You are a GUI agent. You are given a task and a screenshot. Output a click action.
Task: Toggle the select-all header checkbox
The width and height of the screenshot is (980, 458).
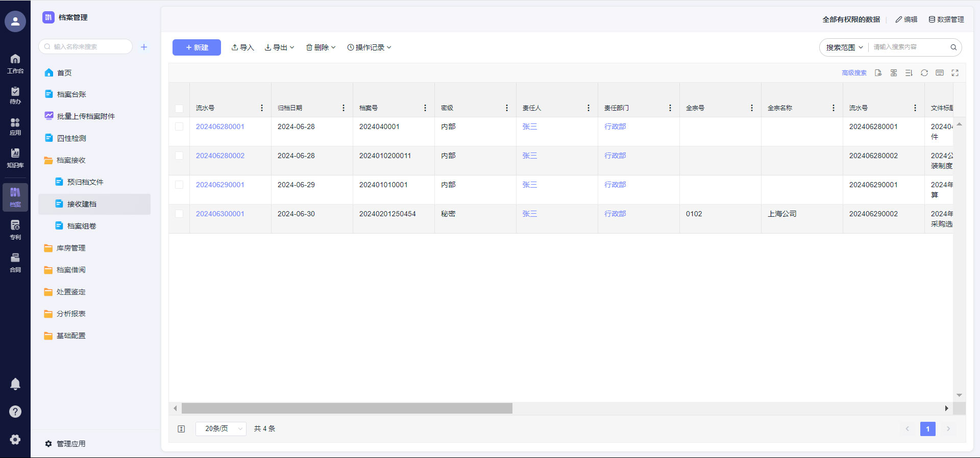tap(179, 108)
